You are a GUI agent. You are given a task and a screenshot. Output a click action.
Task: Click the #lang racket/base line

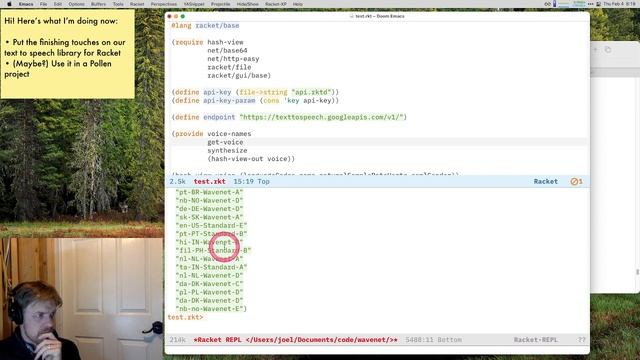[205, 25]
